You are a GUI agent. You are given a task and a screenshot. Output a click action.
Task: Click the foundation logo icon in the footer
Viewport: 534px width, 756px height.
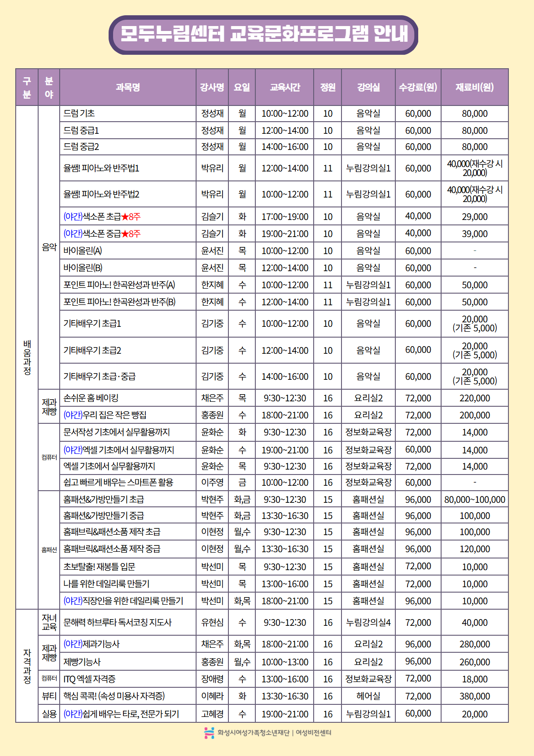[x=209, y=733]
